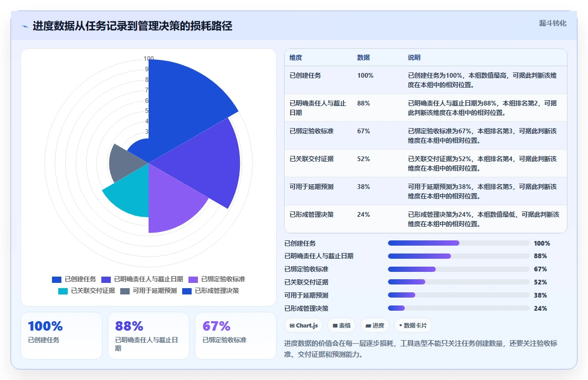Click the chart icon in Chart.js chip
Viewport: 588px width, 380px height.
[x=292, y=325]
